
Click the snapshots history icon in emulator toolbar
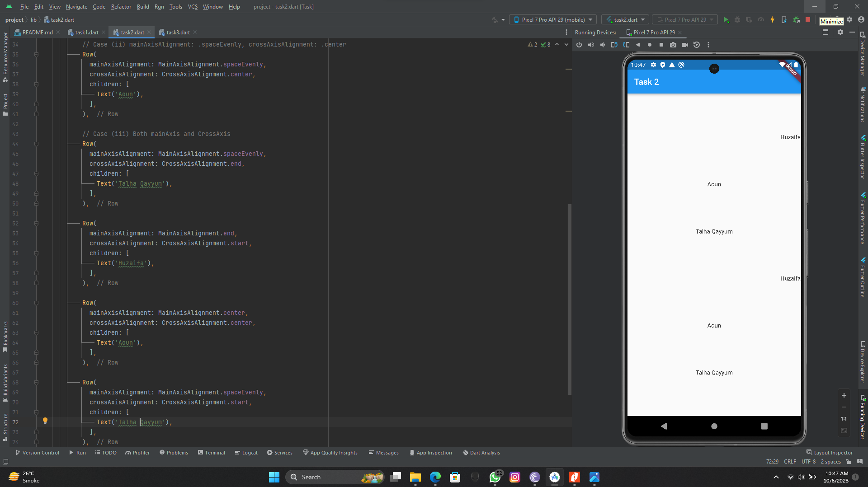point(697,45)
